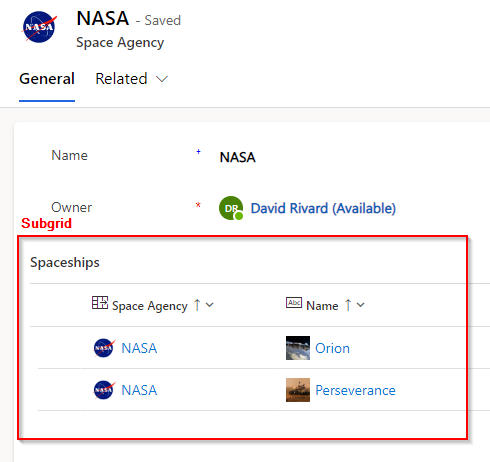This screenshot has width=490, height=462.
Task: Open the Orion record link
Action: coord(332,348)
